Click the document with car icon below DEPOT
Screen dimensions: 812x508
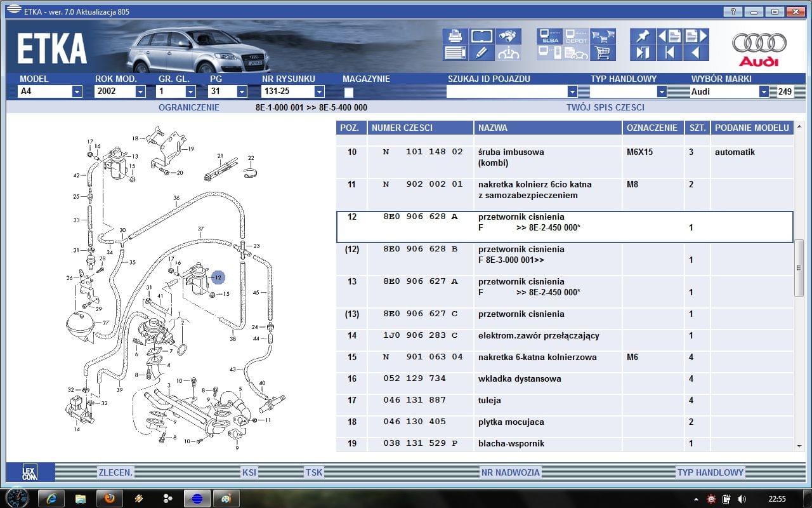pos(576,53)
